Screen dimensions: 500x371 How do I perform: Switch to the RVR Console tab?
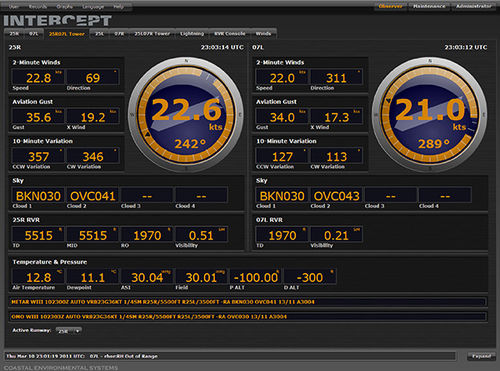(230, 34)
